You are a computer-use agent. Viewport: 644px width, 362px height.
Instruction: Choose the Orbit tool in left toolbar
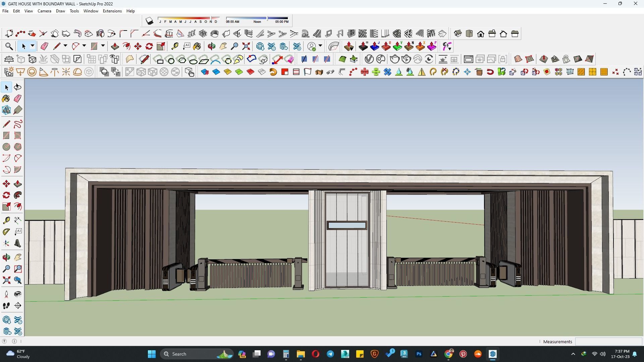[x=6, y=257]
